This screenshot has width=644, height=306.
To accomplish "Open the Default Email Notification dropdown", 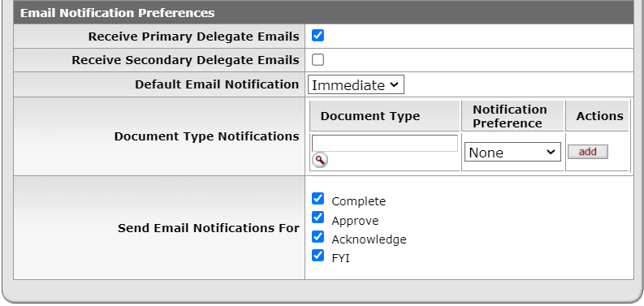I will point(356,84).
